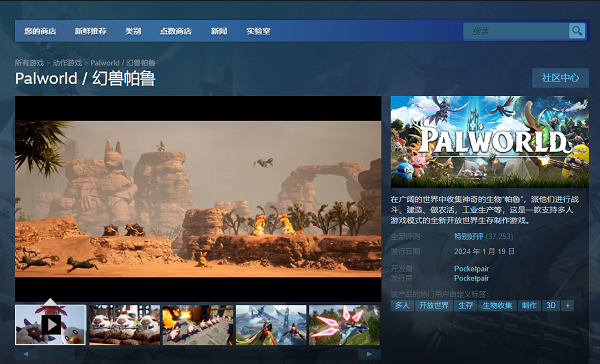The height and width of the screenshot is (364, 600).
Task: Open the 社区中心 button
Action: point(560,78)
